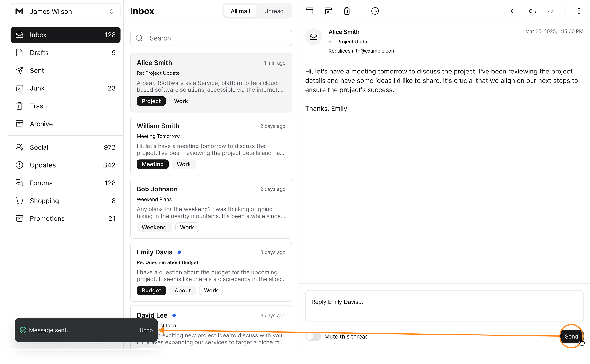The height and width of the screenshot is (364, 590).
Task: Click the Reply Emily Davis text area
Action: (444, 306)
